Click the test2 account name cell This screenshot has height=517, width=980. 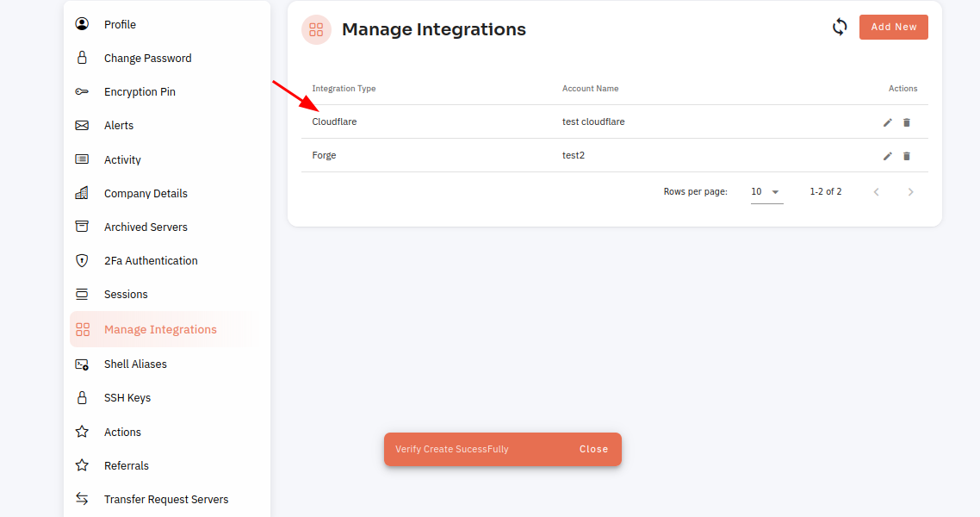(574, 156)
